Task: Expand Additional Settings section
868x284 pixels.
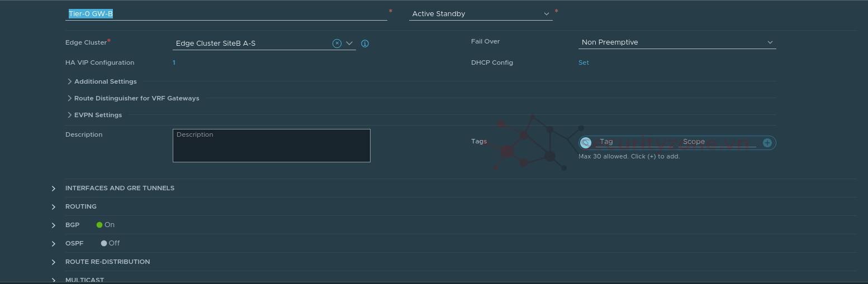Action: (105, 81)
